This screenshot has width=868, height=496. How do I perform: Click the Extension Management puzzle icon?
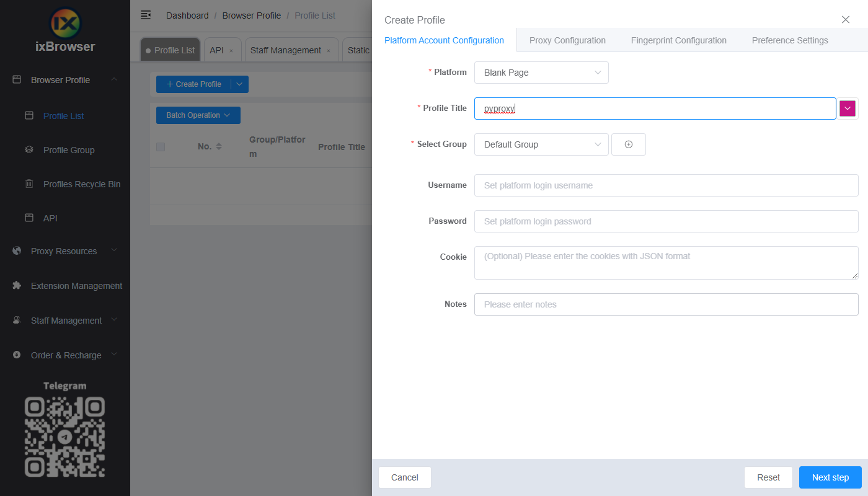(x=17, y=286)
